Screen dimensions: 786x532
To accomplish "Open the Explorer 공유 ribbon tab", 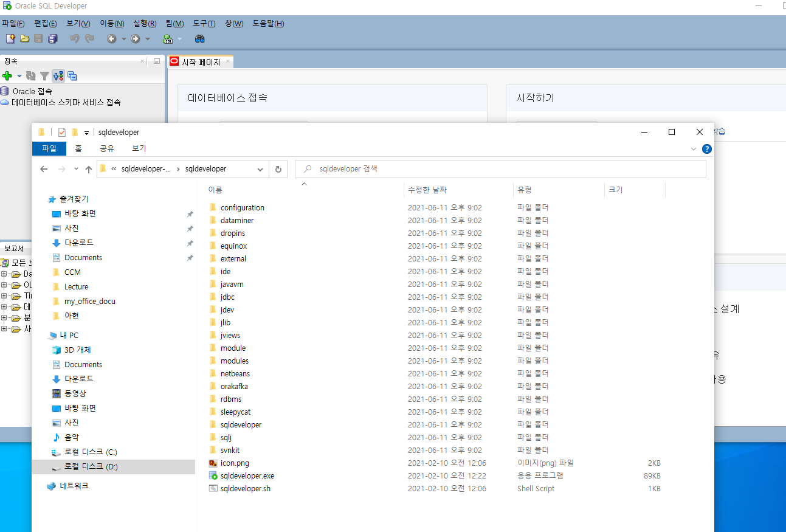I will tap(107, 148).
